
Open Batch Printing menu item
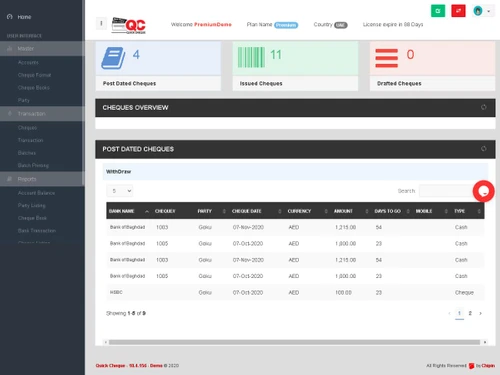point(33,166)
